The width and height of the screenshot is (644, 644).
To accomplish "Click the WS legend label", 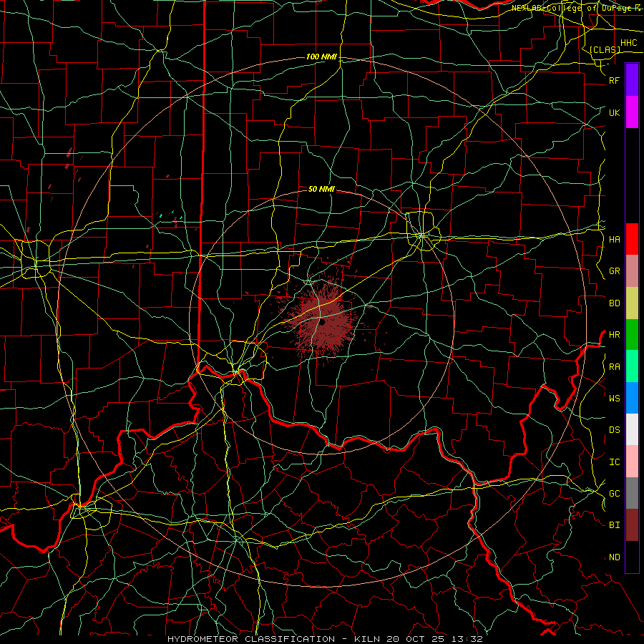I will pos(615,398).
